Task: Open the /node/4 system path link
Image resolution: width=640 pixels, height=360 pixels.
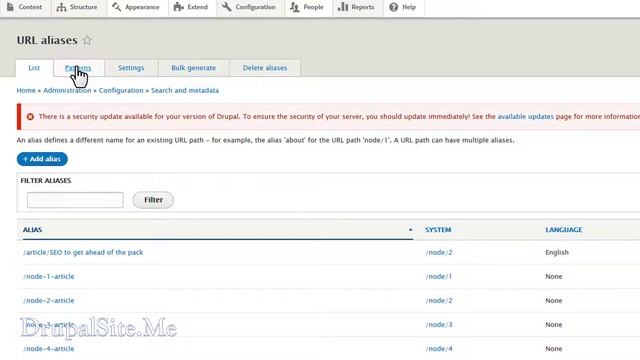Action: coord(439,349)
